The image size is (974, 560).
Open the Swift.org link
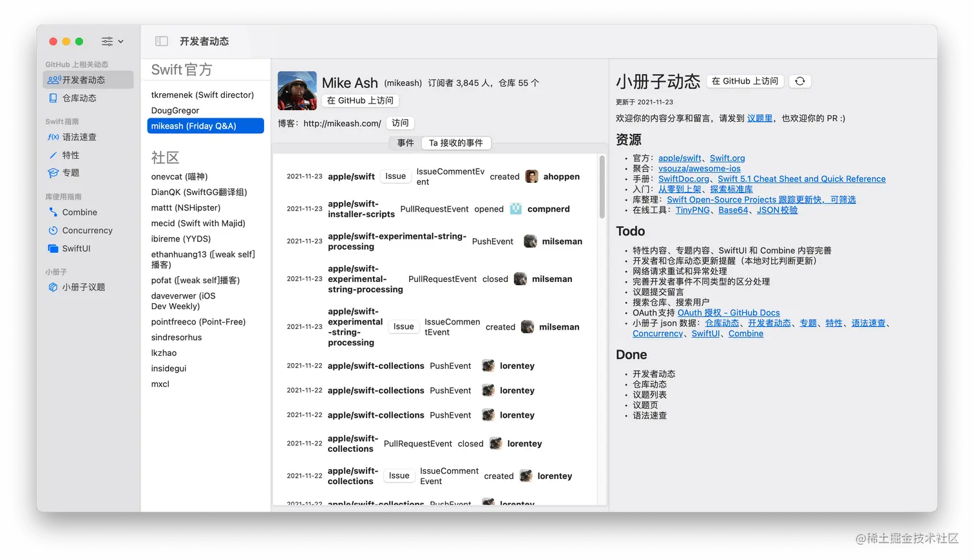click(727, 158)
